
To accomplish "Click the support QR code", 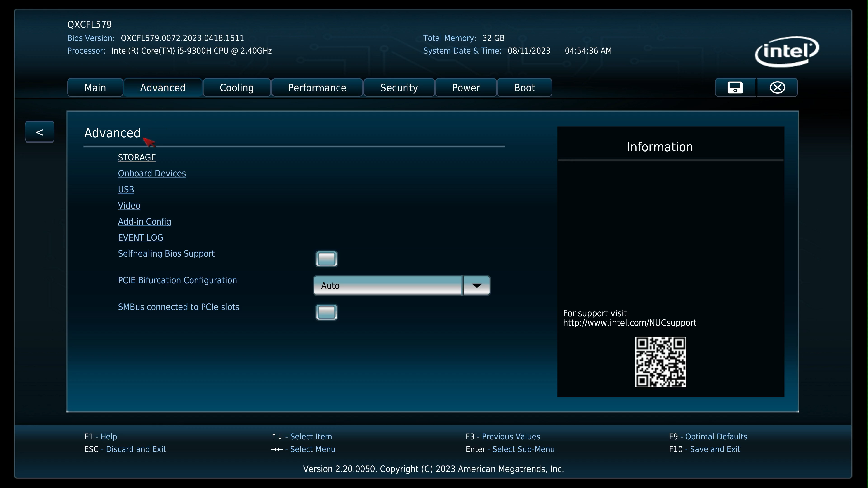I will tap(660, 362).
